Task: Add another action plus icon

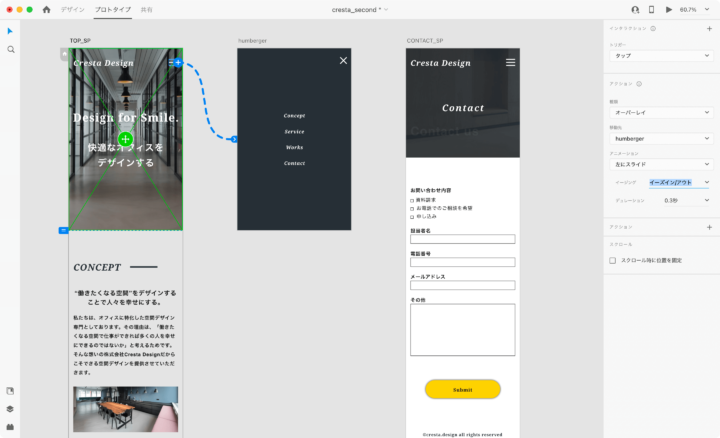Action: point(709,227)
